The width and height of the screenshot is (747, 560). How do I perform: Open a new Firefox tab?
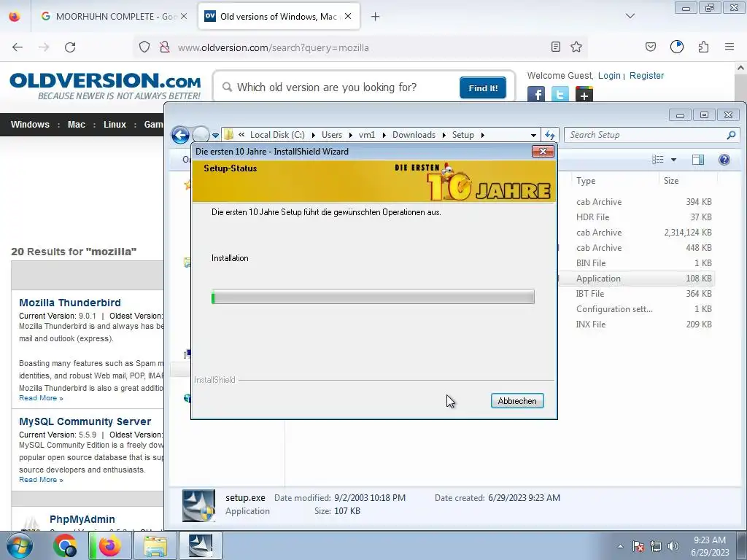click(x=376, y=17)
